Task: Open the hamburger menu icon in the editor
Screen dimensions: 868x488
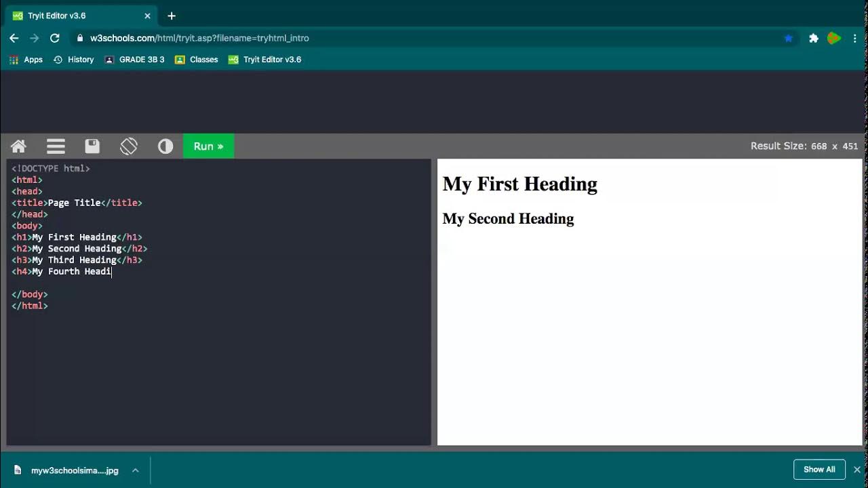Action: click(x=56, y=146)
